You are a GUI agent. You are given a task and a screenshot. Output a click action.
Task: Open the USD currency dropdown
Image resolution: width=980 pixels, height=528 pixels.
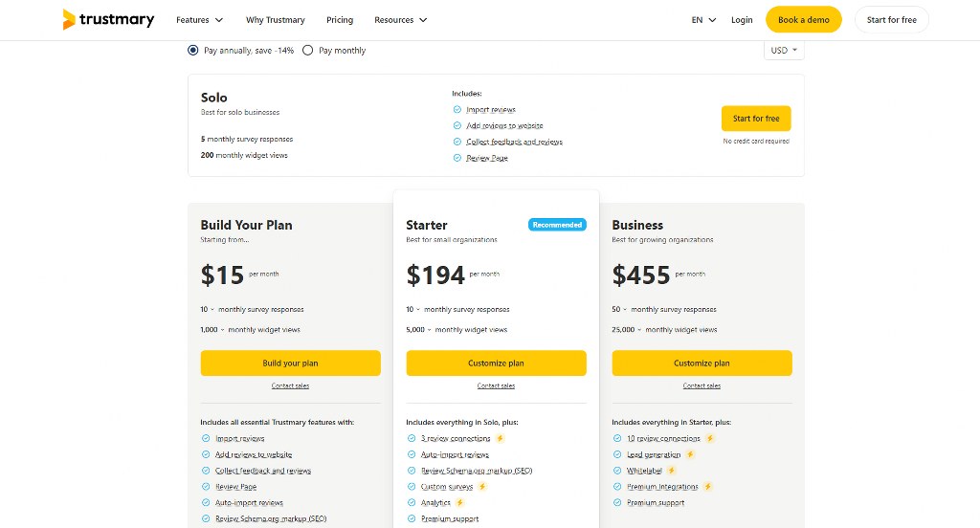click(784, 50)
